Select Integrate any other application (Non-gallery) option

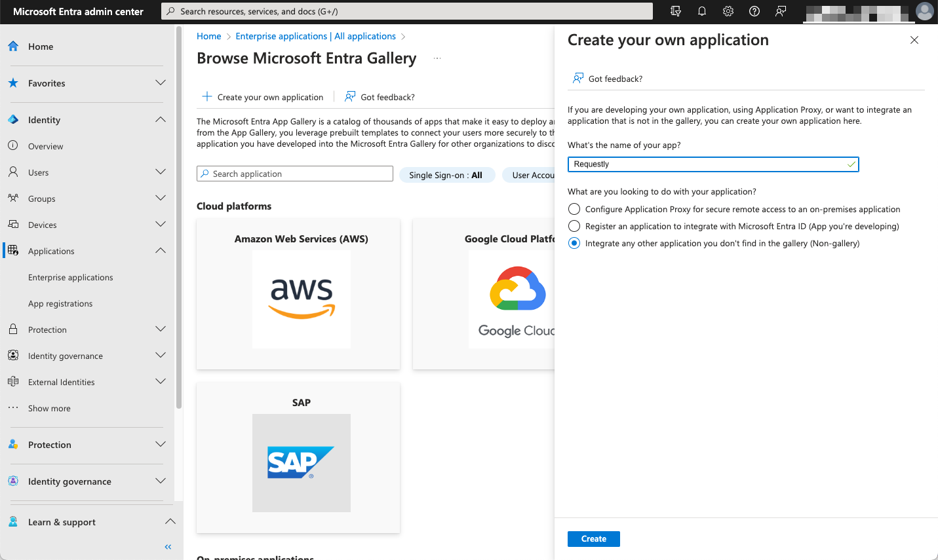(x=574, y=243)
